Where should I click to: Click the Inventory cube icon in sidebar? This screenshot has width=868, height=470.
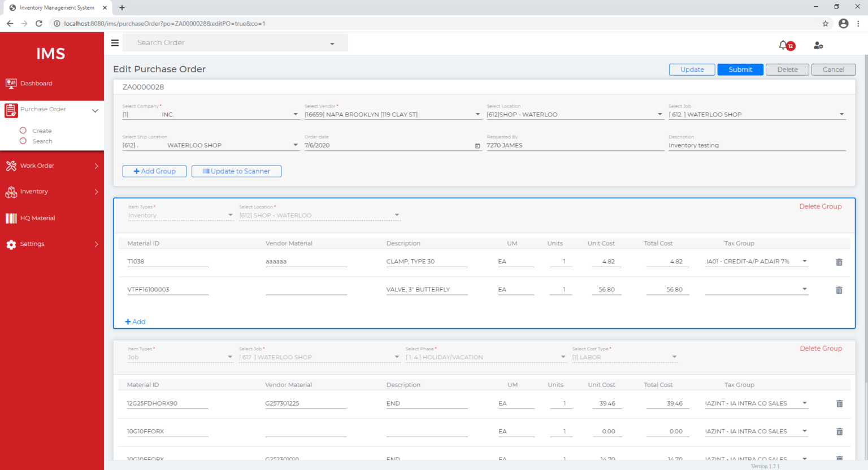click(10, 192)
